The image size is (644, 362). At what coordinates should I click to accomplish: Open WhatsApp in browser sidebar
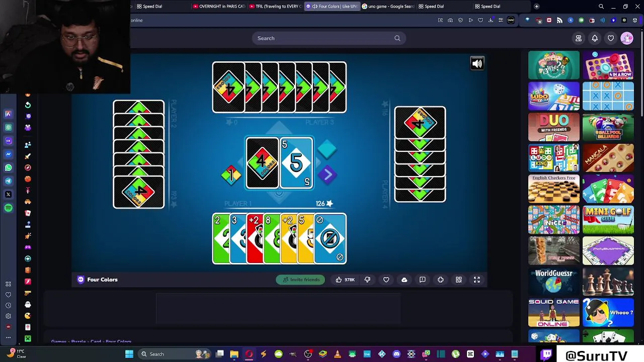tap(8, 167)
